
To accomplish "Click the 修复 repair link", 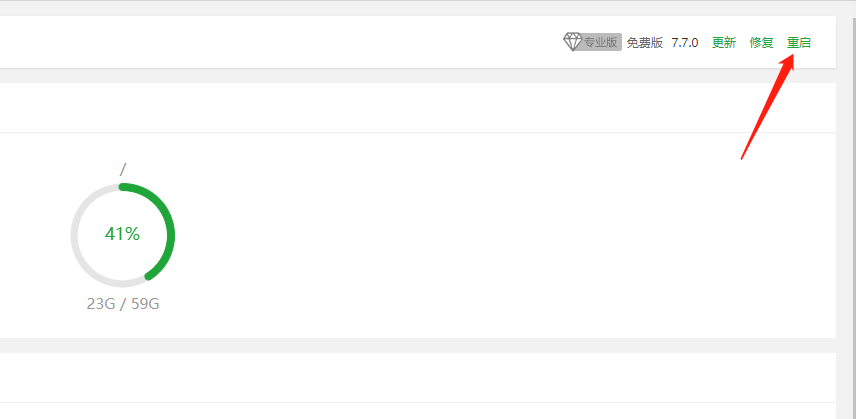I will coord(762,43).
